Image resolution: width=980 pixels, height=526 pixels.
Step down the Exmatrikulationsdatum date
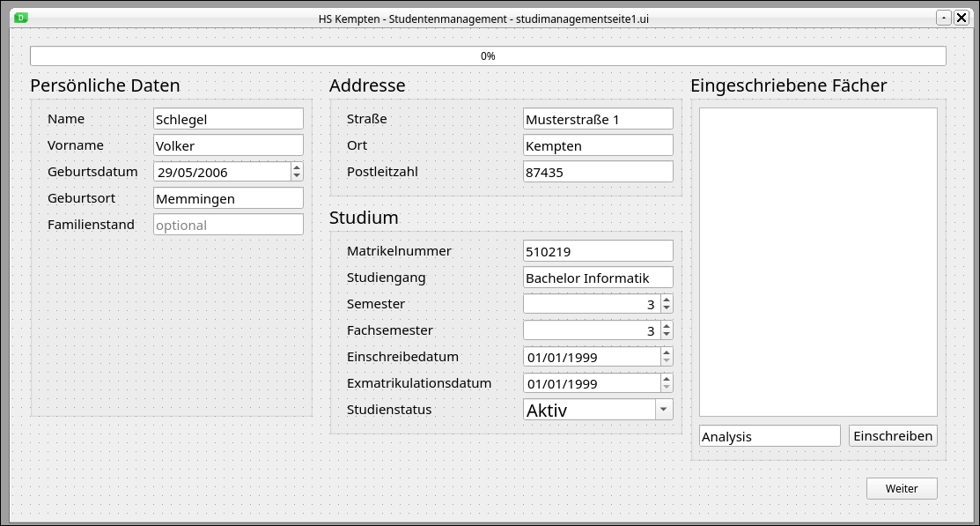667,388
